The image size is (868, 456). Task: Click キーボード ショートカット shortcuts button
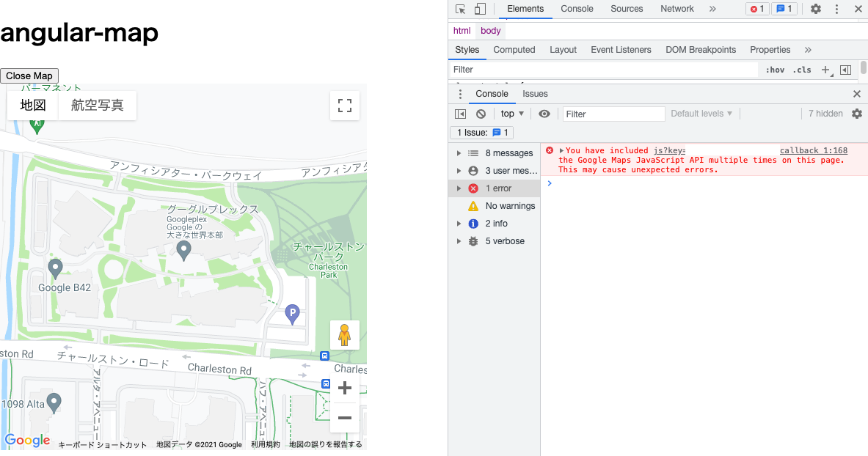(x=103, y=444)
